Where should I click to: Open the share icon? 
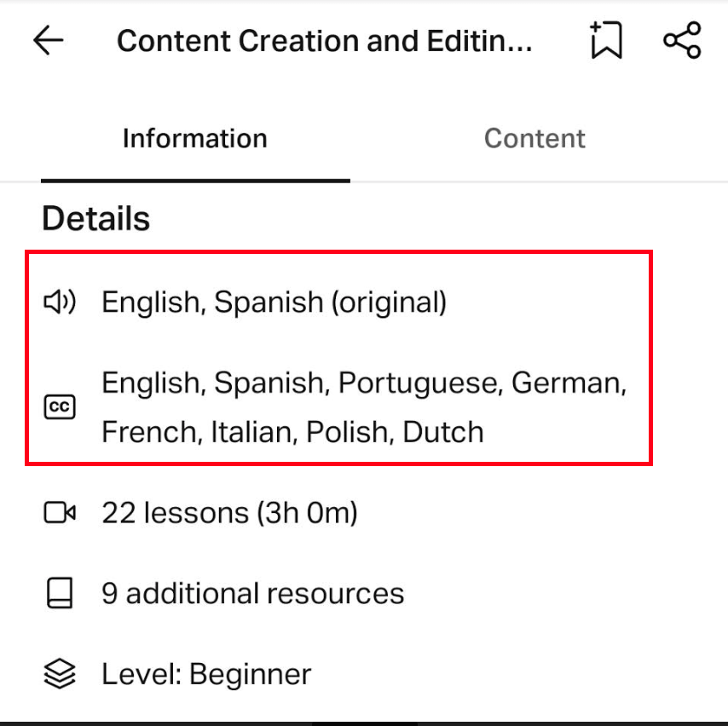pyautogui.click(x=682, y=40)
